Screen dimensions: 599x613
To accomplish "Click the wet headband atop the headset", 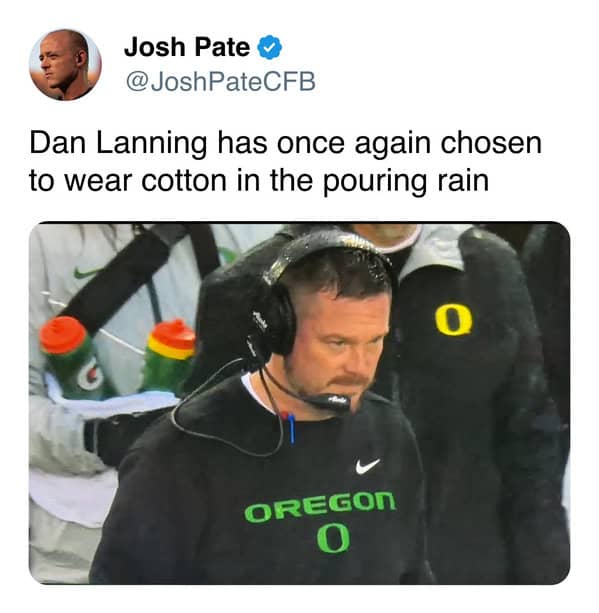I will click(325, 246).
